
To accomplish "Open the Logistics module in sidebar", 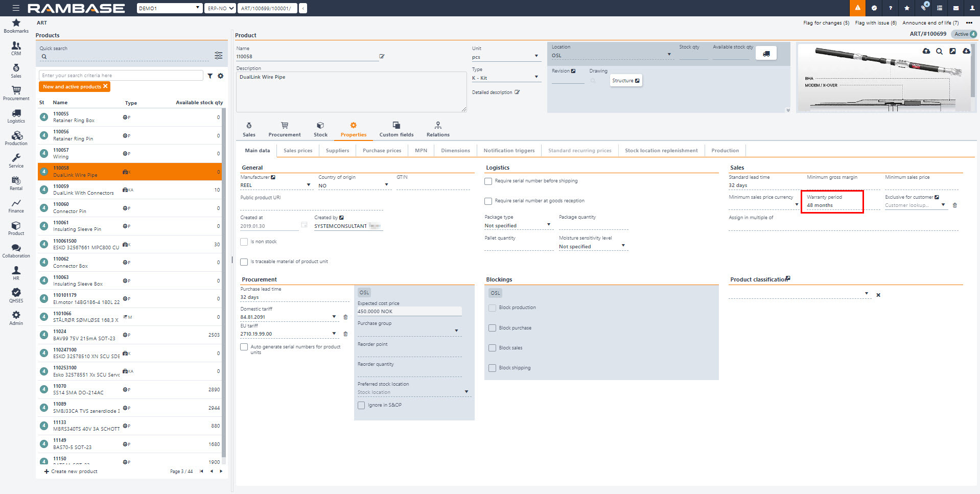I will tap(16, 115).
